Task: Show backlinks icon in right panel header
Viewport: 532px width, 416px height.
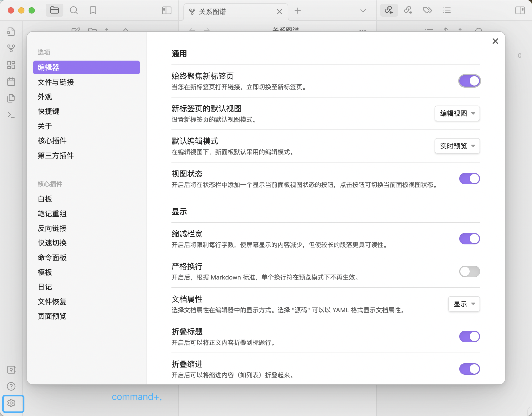Action: [389, 10]
